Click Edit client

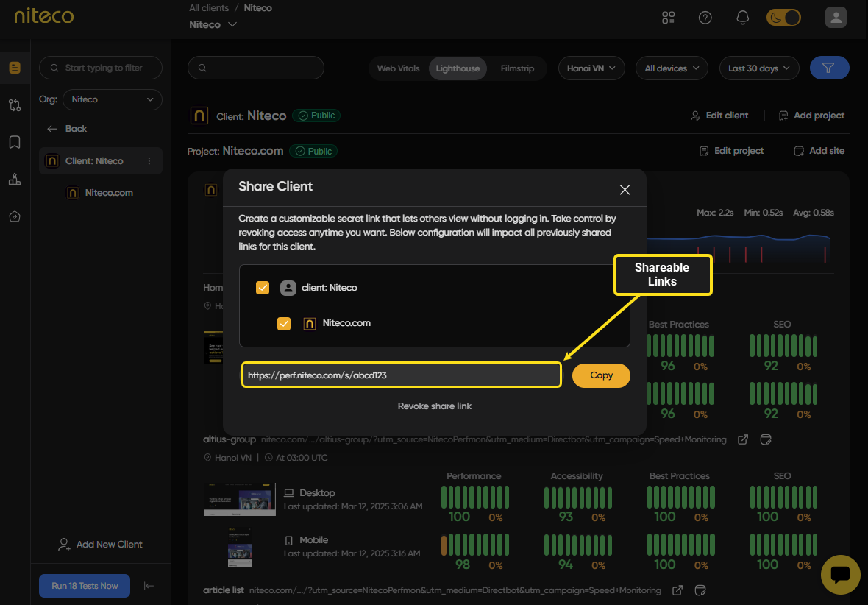pos(719,116)
